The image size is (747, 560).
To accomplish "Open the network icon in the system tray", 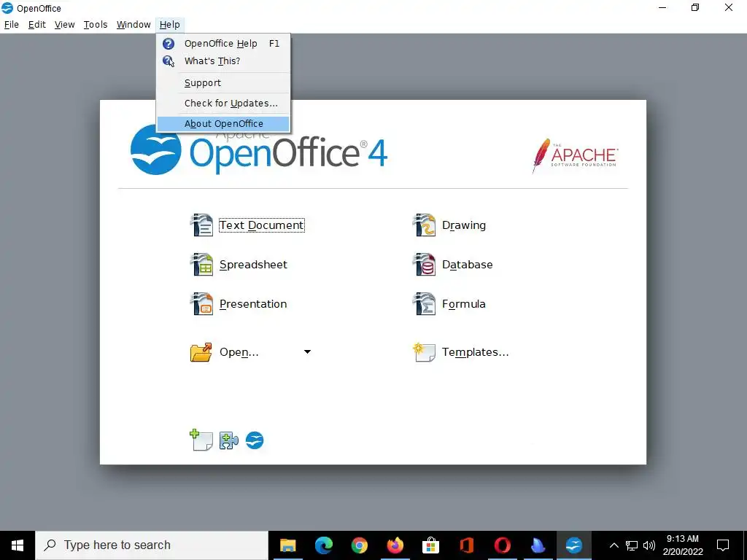I will point(632,545).
